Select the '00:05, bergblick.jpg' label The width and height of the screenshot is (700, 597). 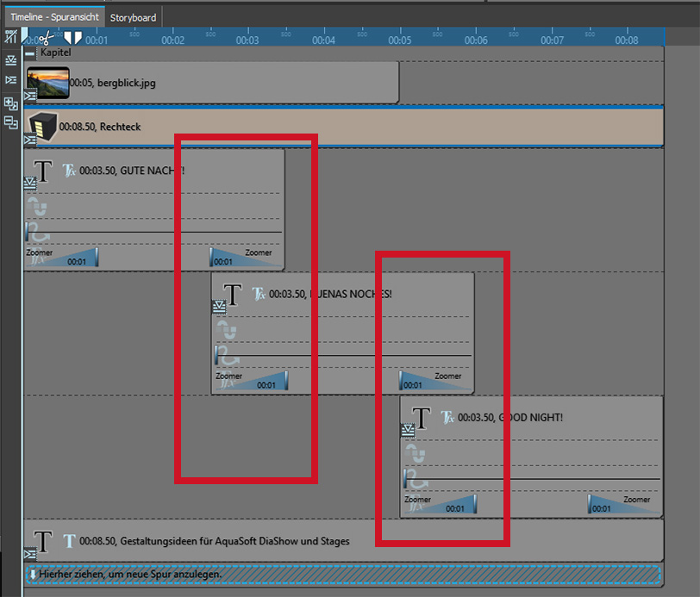[x=112, y=83]
